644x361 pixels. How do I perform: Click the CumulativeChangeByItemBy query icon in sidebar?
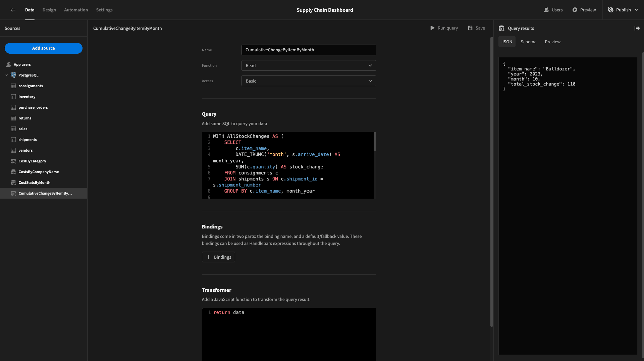point(13,193)
